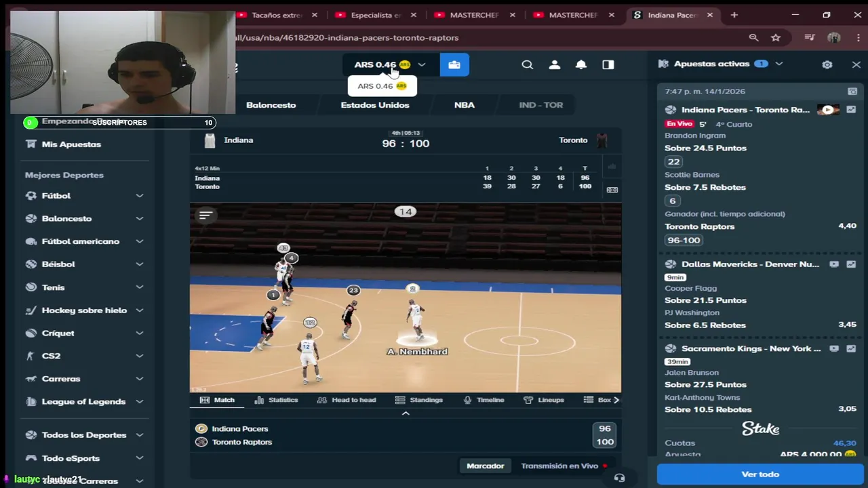The height and width of the screenshot is (488, 868).
Task: Click the browser zoom magnifier icon
Action: pos(753,38)
